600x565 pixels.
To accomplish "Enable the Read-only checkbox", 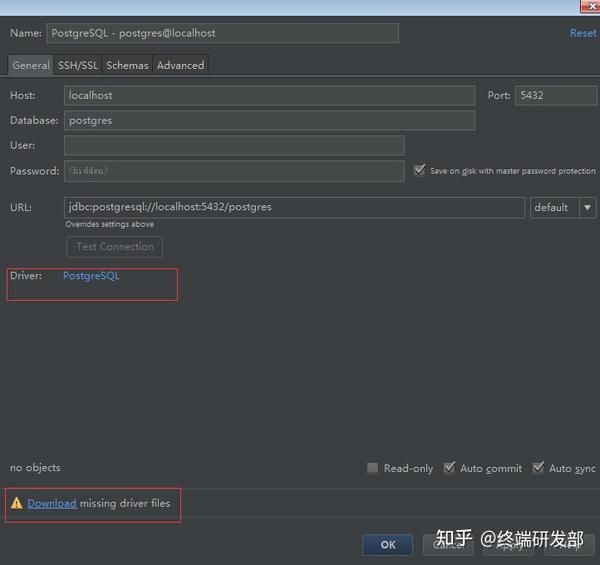I will point(372,468).
